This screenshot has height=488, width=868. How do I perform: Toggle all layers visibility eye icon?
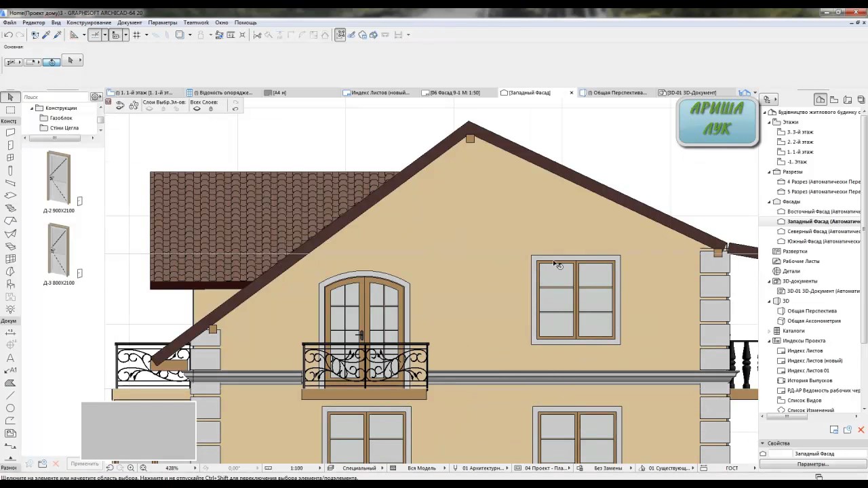[197, 108]
